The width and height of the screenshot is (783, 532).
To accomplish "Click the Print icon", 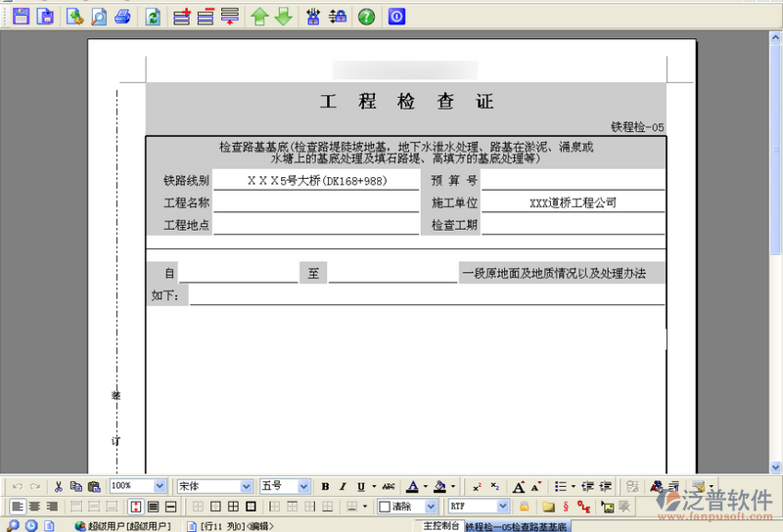I will (122, 16).
